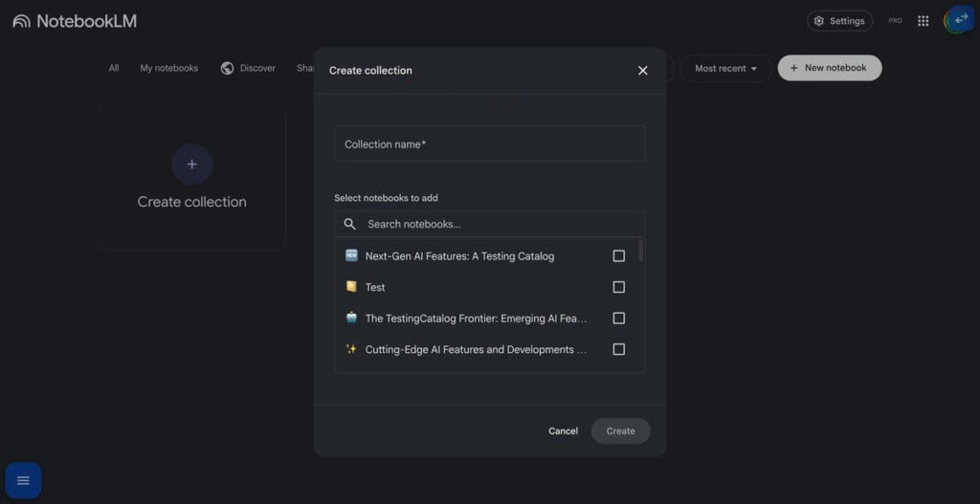Open the Discover tab
This screenshot has height=504, width=980.
248,68
